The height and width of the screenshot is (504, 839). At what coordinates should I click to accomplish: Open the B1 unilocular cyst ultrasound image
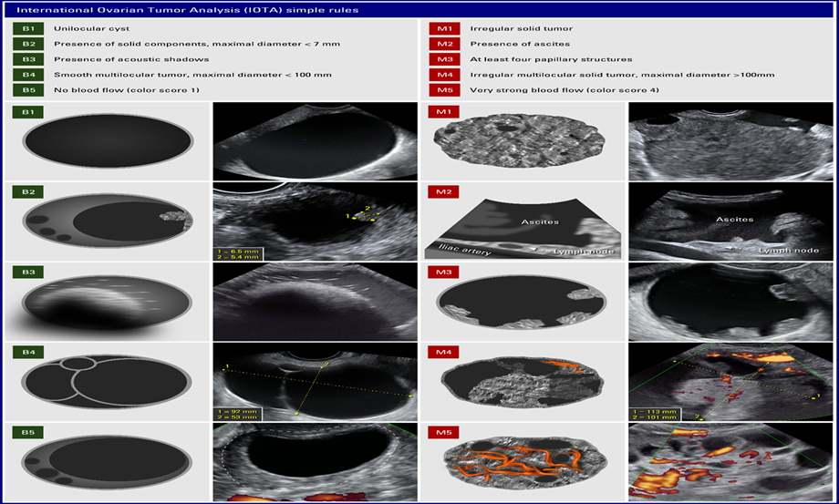313,140
